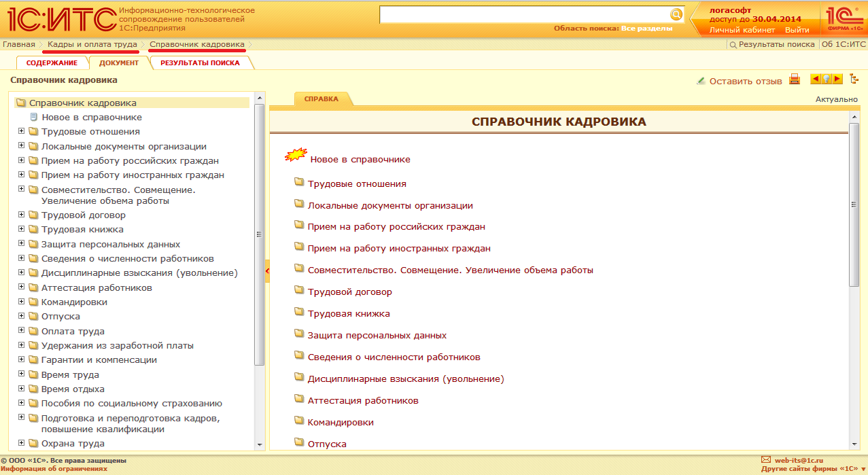Click Все разделы search scope link

tap(647, 29)
